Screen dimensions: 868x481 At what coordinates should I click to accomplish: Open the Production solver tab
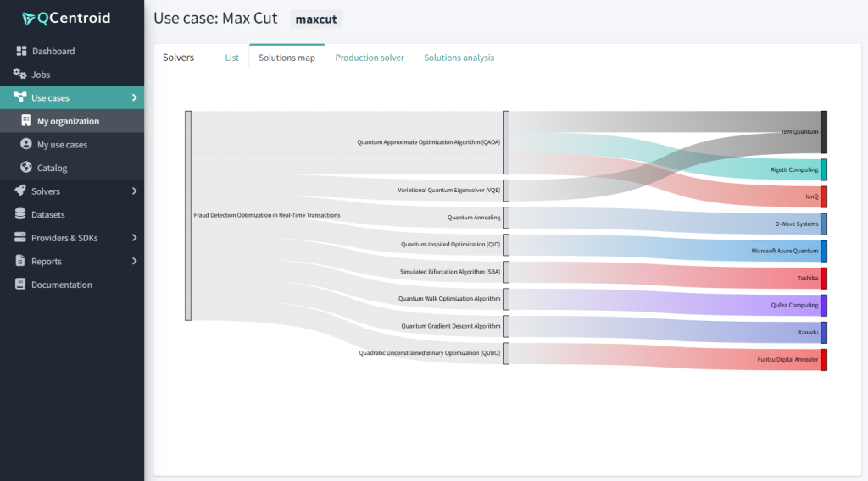point(370,58)
